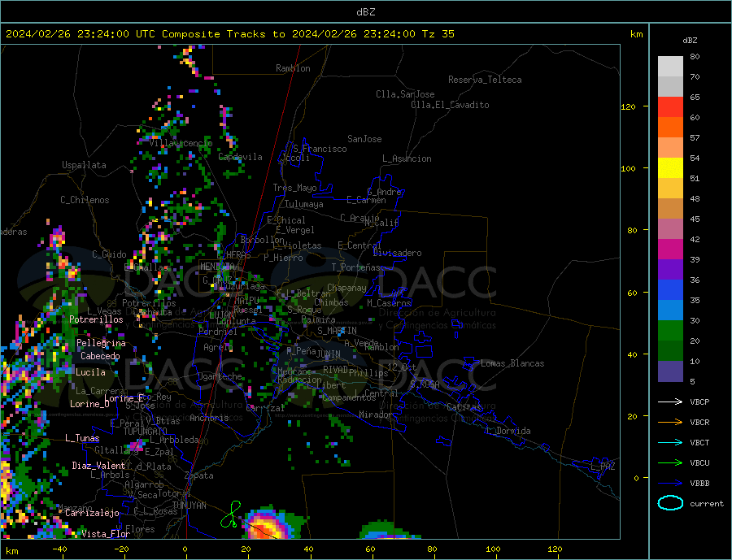Click the 'Borbollon' place label
This screenshot has width=732, height=560.
263,240
